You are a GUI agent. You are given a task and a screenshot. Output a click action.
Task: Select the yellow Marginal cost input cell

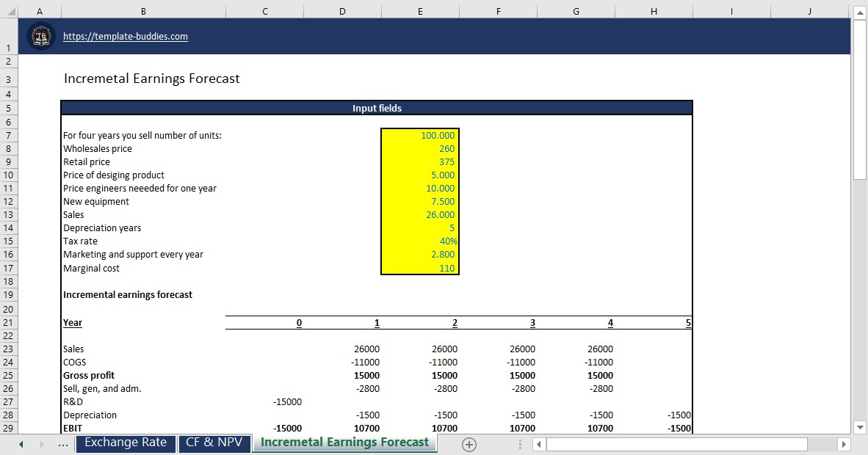click(x=419, y=268)
